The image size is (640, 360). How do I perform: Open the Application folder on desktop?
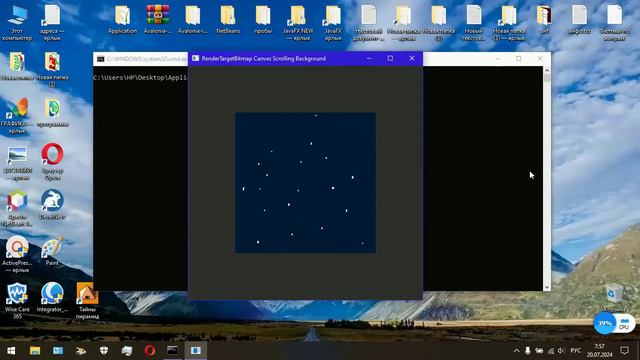pos(122,20)
